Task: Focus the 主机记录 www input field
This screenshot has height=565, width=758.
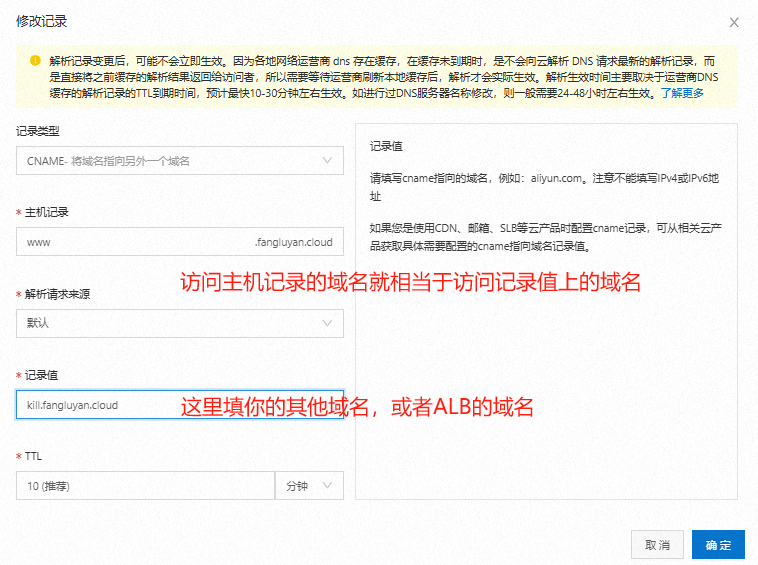Action: point(180,242)
